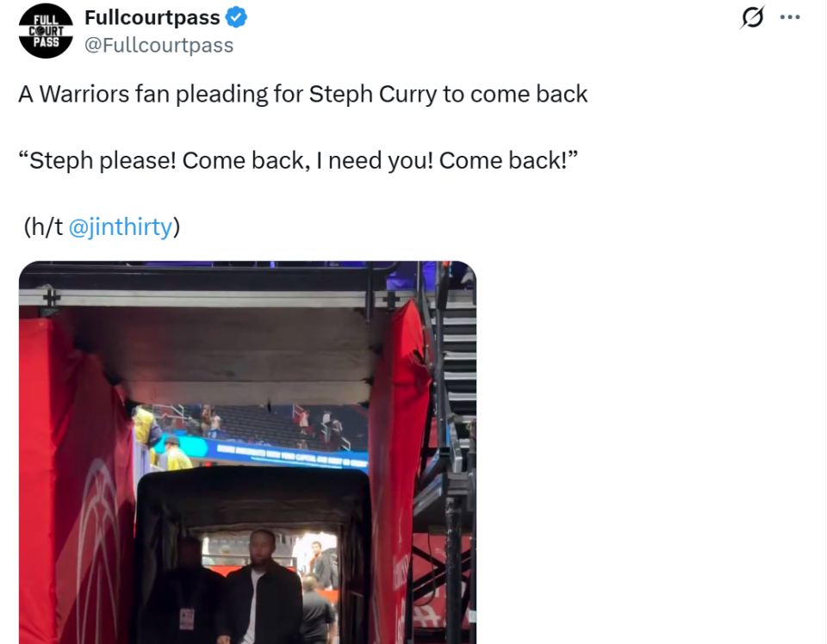Click the person standing in the bright tunnel opening
The height and width of the screenshot is (644, 827).
coord(318,564)
